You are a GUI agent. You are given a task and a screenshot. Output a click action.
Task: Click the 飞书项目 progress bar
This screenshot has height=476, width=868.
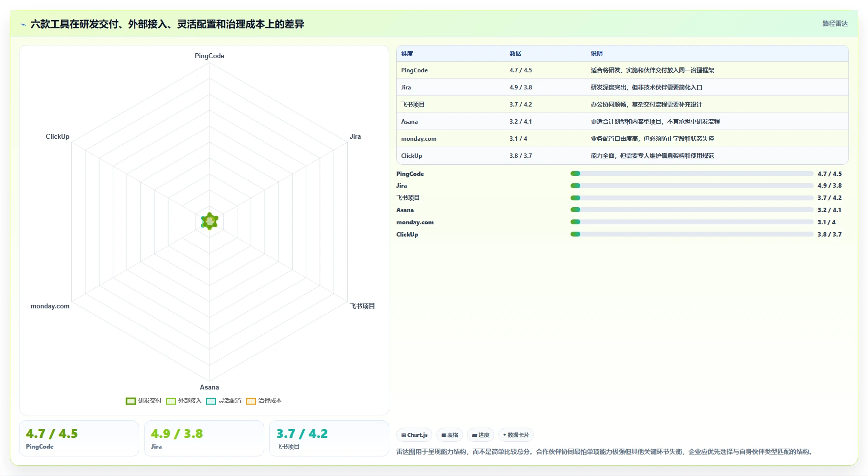click(x=692, y=198)
